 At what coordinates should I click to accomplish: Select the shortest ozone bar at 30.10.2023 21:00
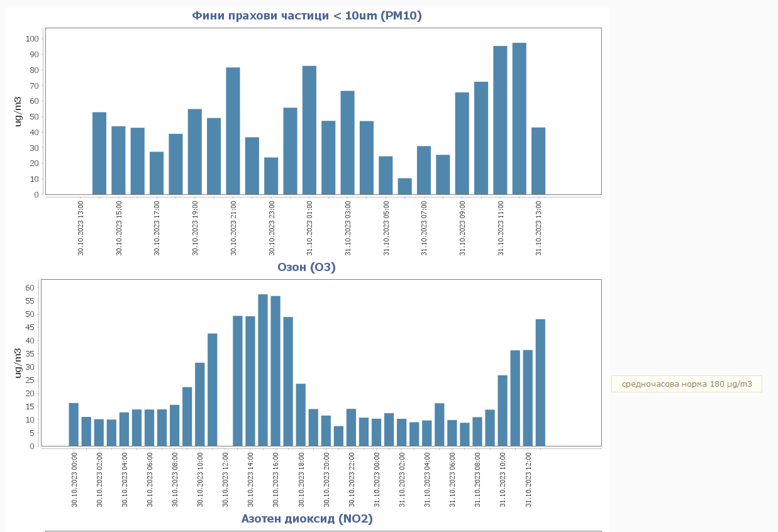(x=338, y=436)
